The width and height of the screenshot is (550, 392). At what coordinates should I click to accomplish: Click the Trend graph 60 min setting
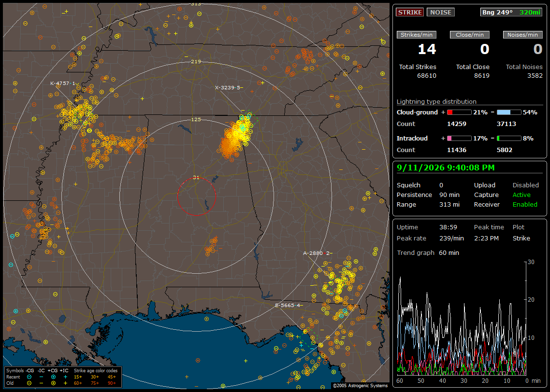click(449, 252)
